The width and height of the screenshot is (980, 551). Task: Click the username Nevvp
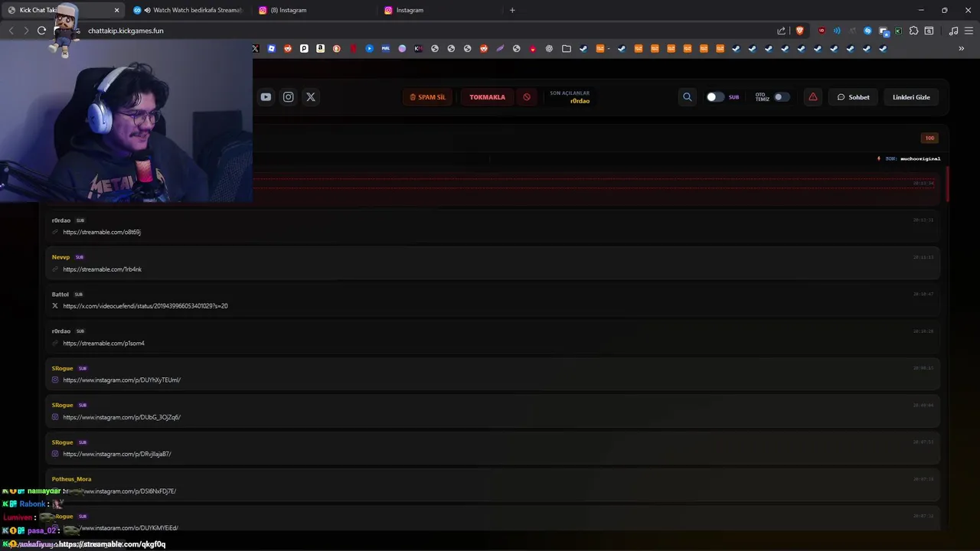click(60, 257)
